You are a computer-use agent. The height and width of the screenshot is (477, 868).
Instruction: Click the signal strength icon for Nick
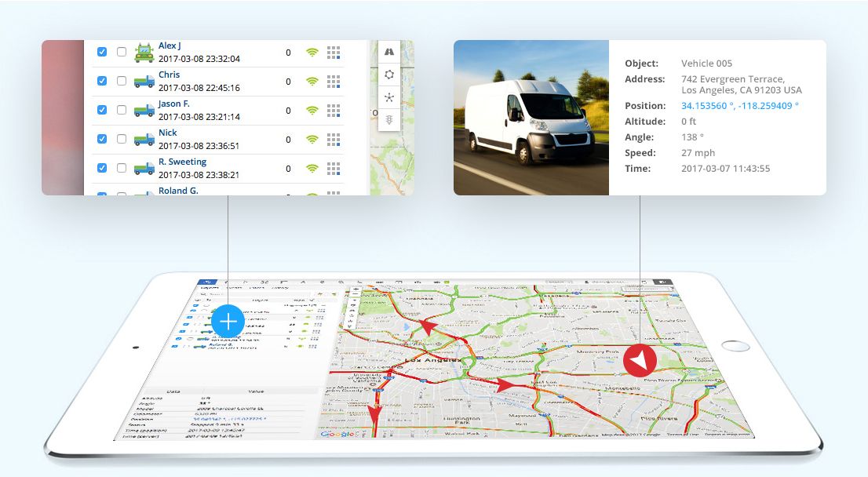coord(312,140)
